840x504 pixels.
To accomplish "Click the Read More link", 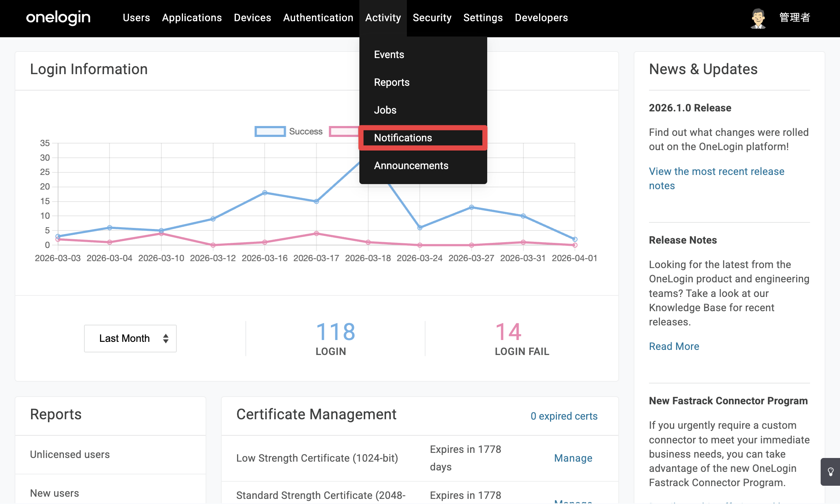I will point(674,346).
